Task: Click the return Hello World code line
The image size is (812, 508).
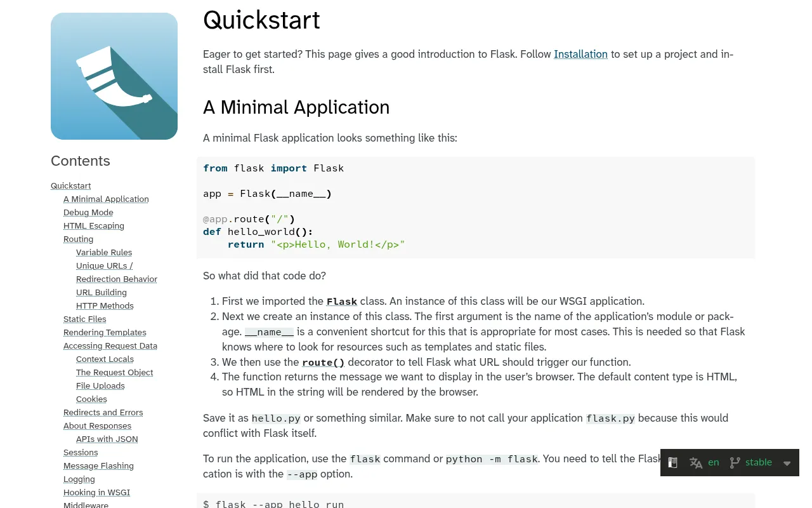Action: [316, 244]
